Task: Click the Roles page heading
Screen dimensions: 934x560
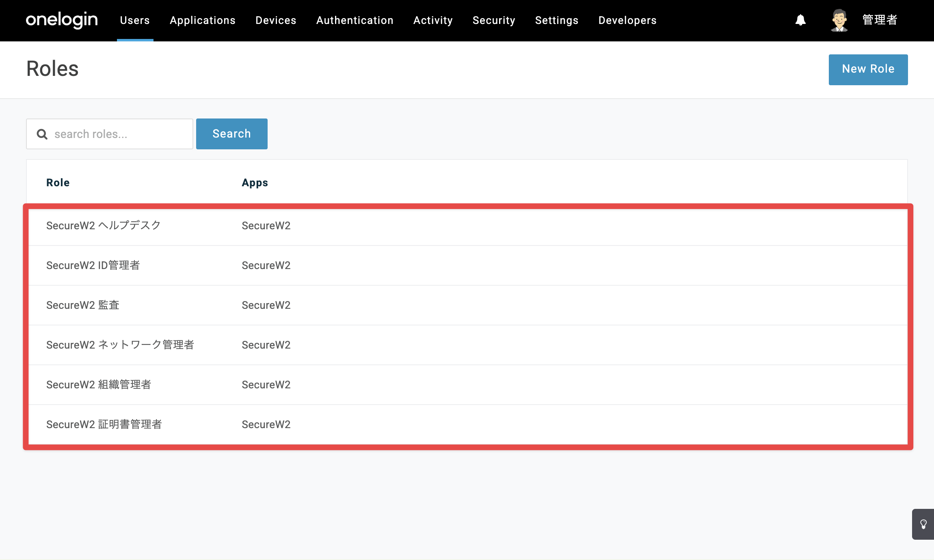Action: point(52,69)
